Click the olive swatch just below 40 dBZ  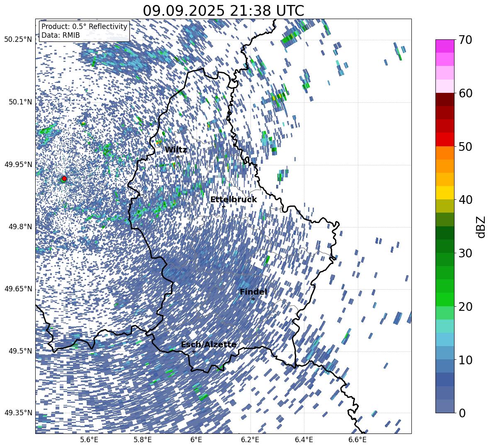click(x=445, y=206)
